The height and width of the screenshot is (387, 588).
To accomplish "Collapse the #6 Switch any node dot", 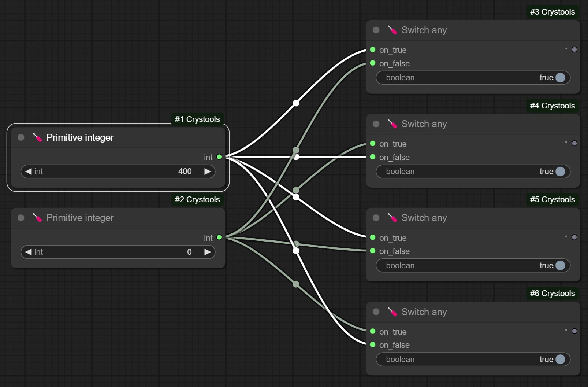I will (x=376, y=312).
